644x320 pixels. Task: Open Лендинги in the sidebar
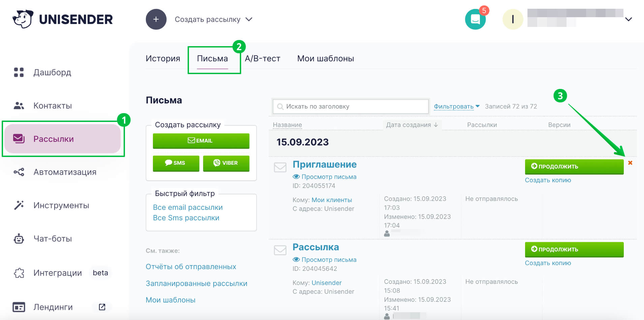(53, 307)
